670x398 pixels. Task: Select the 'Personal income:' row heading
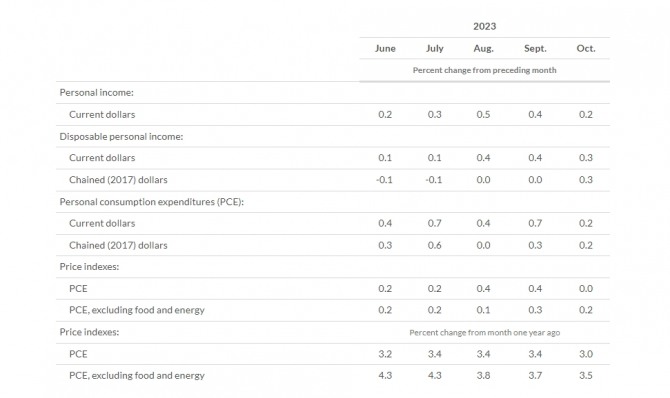point(97,93)
